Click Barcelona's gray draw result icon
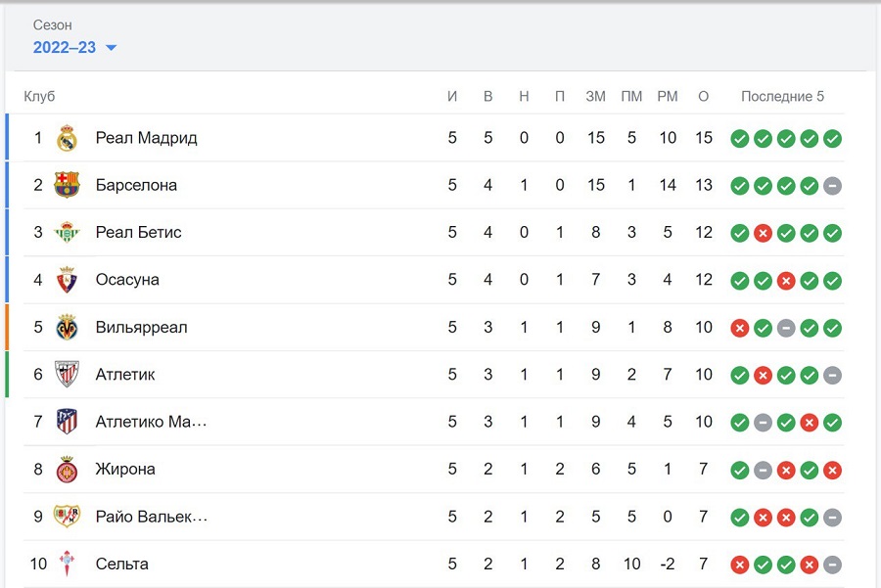This screenshot has height=588, width=881. (832, 186)
